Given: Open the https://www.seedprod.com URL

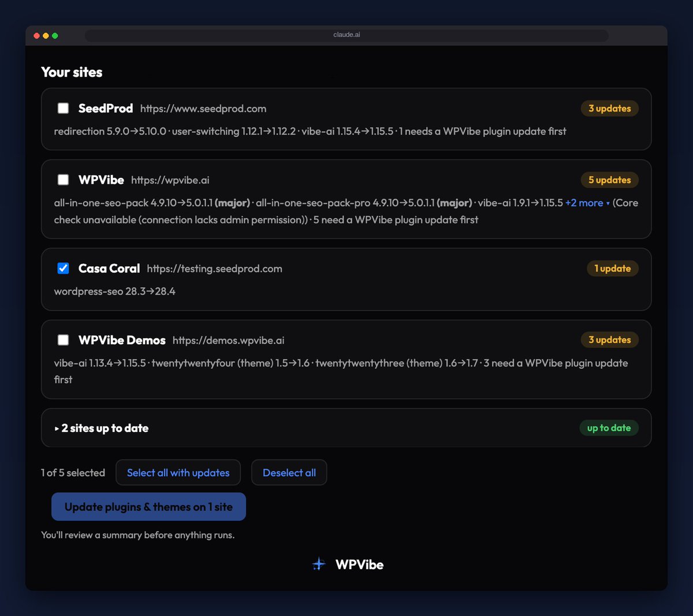Looking at the screenshot, I should click(203, 109).
